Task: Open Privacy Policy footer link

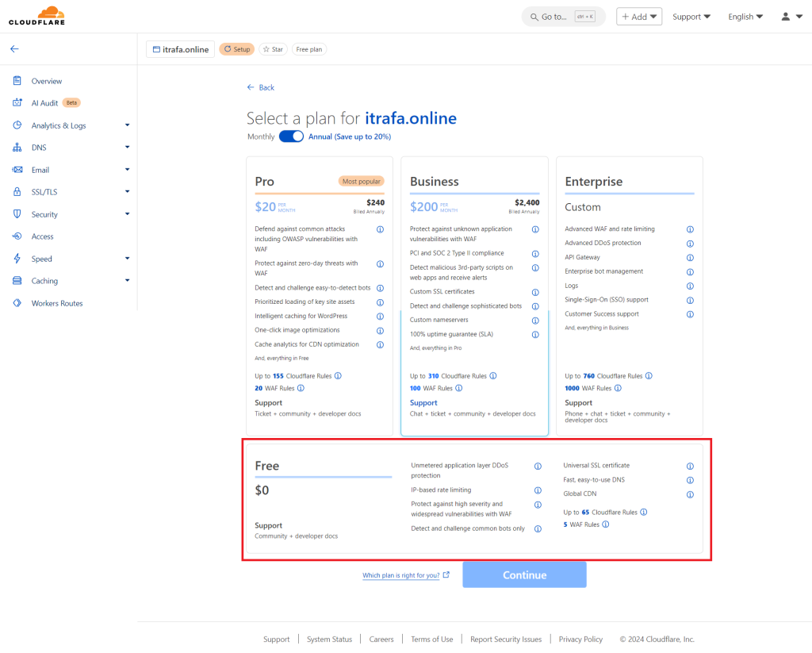Action: (580, 639)
